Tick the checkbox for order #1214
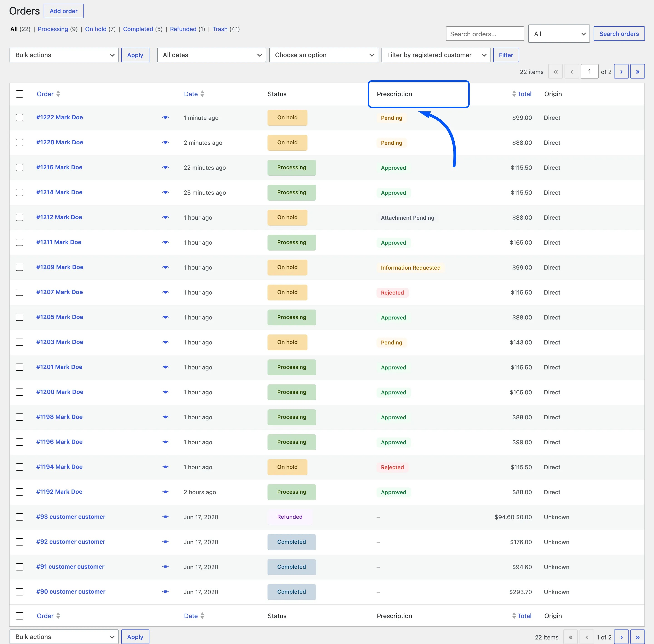 (x=20, y=192)
